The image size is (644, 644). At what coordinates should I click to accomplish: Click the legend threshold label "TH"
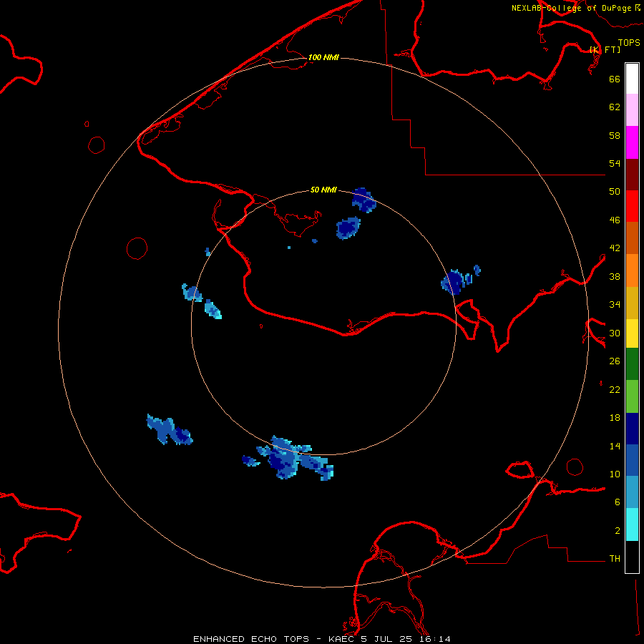615,559
